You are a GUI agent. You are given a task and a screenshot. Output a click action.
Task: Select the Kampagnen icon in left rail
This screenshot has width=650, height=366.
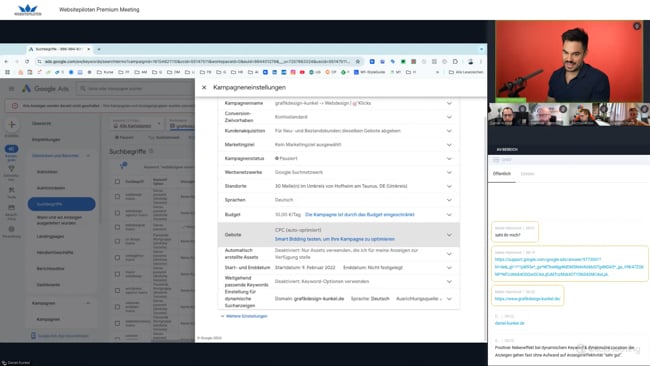pyautogui.click(x=11, y=149)
